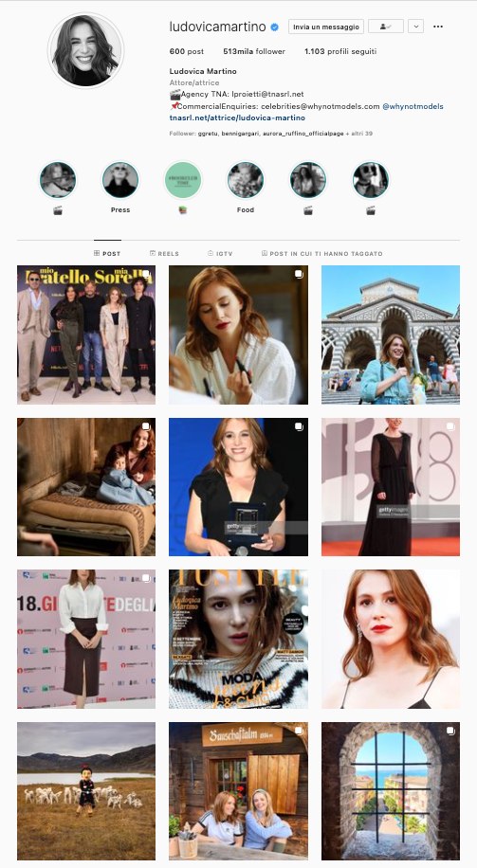Open the three-dots options menu
Viewport: 477px width, 868px height.
coord(438,27)
